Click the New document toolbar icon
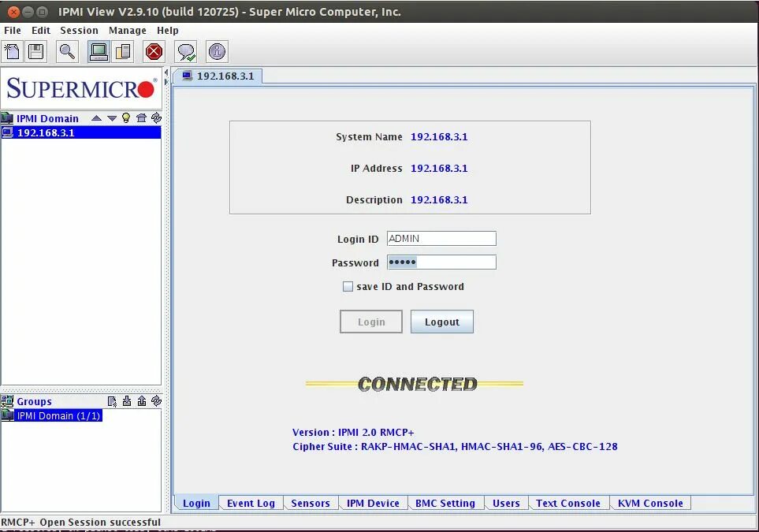This screenshot has height=532, width=759. pyautogui.click(x=12, y=51)
